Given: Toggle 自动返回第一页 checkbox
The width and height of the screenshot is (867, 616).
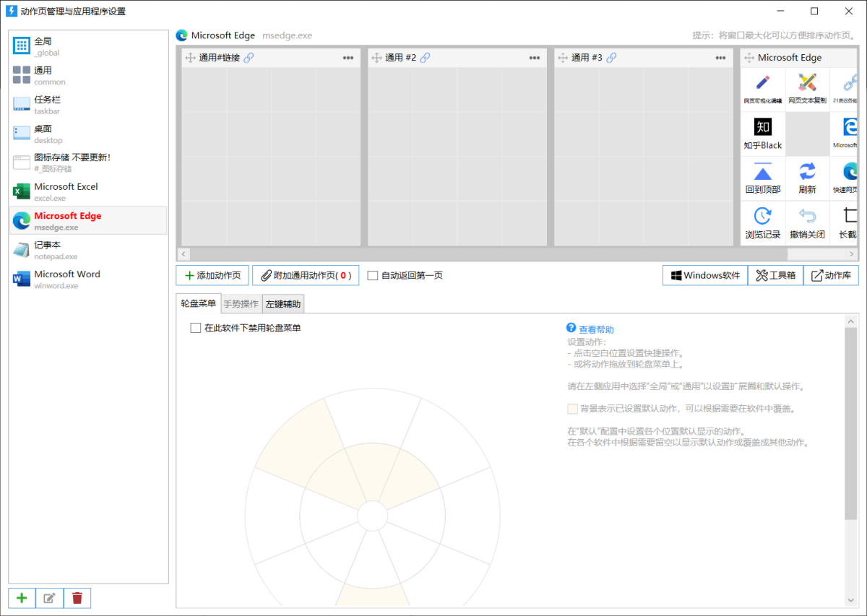Looking at the screenshot, I should point(373,275).
